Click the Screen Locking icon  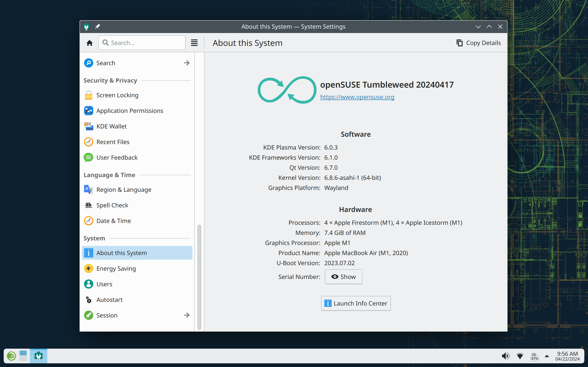[x=89, y=95]
